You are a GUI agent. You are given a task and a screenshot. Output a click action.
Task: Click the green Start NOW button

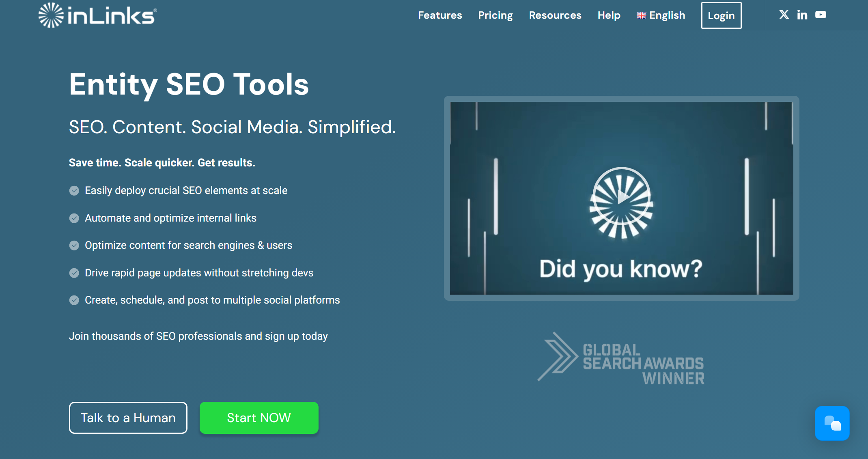[259, 418]
